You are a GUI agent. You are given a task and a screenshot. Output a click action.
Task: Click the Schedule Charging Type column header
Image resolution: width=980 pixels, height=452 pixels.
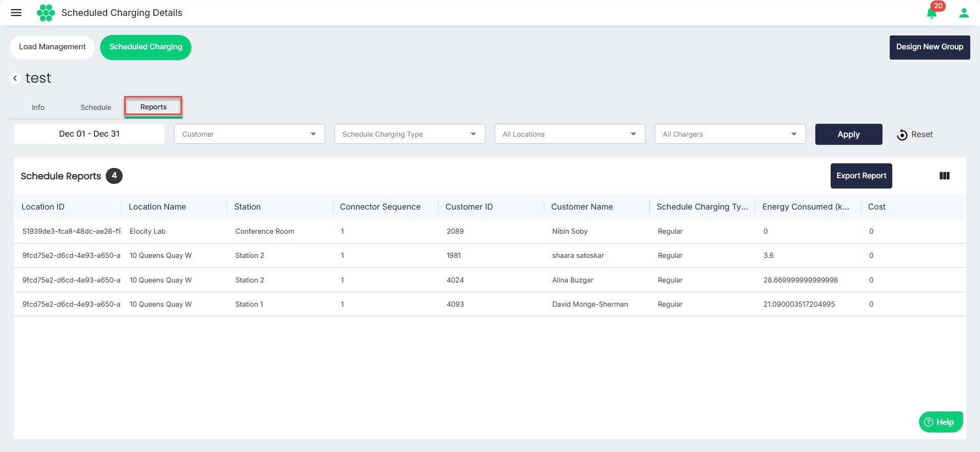coord(702,206)
